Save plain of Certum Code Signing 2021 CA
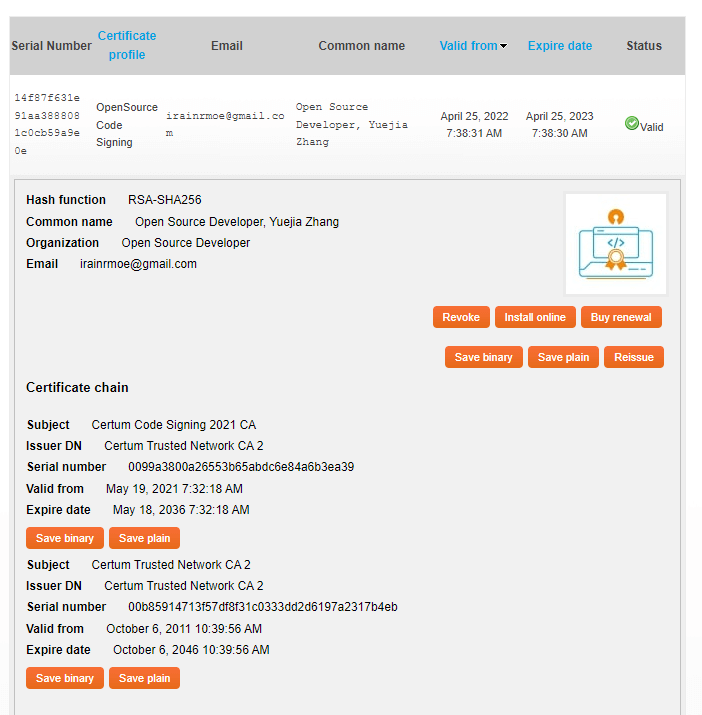This screenshot has height=715, width=702. tap(144, 538)
